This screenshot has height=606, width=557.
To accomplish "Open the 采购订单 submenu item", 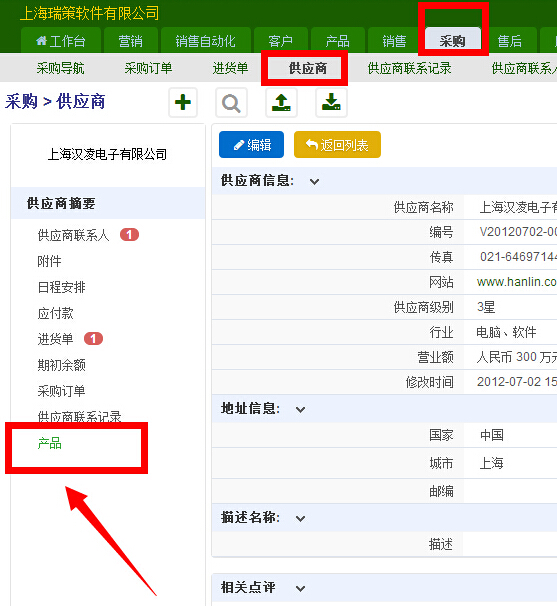I will [148, 68].
